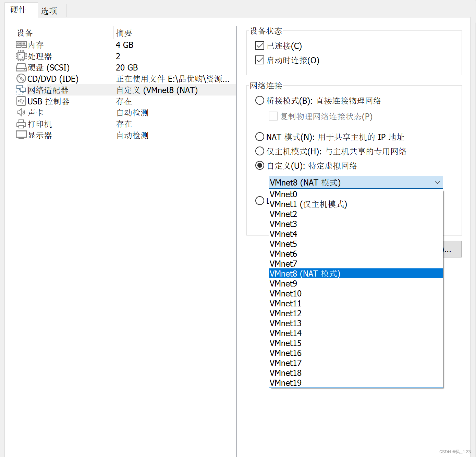Click the display (显示器) monitor icon
Viewport: 476px width, 457px height.
(21, 135)
